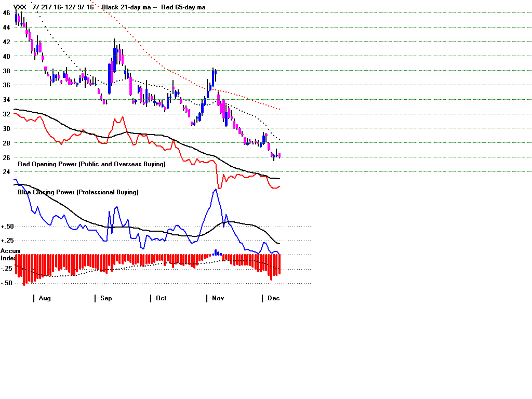Viewport: 532px width, 399px height.
Task: Click the Sep month marker
Action: coord(106,298)
